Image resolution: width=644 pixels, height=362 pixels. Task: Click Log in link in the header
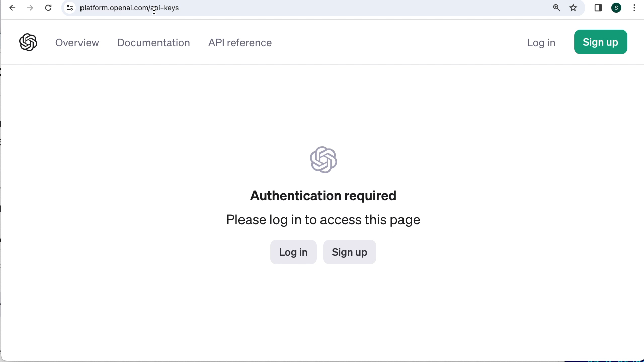click(541, 43)
